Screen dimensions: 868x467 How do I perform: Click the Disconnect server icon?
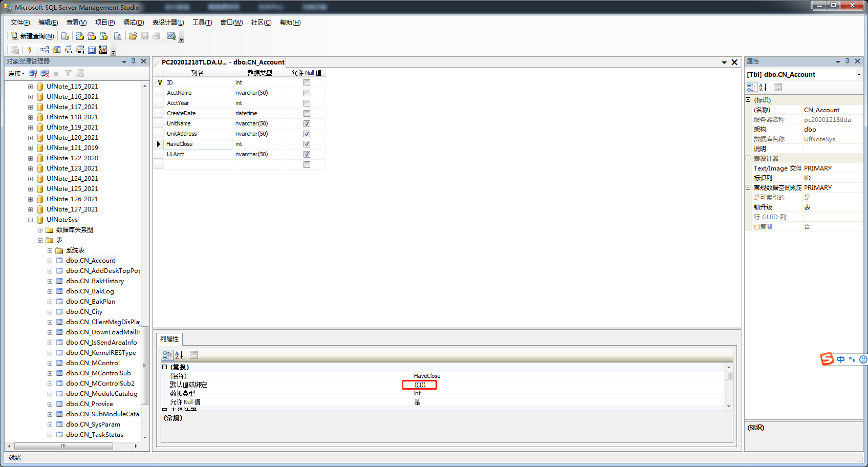click(x=45, y=73)
